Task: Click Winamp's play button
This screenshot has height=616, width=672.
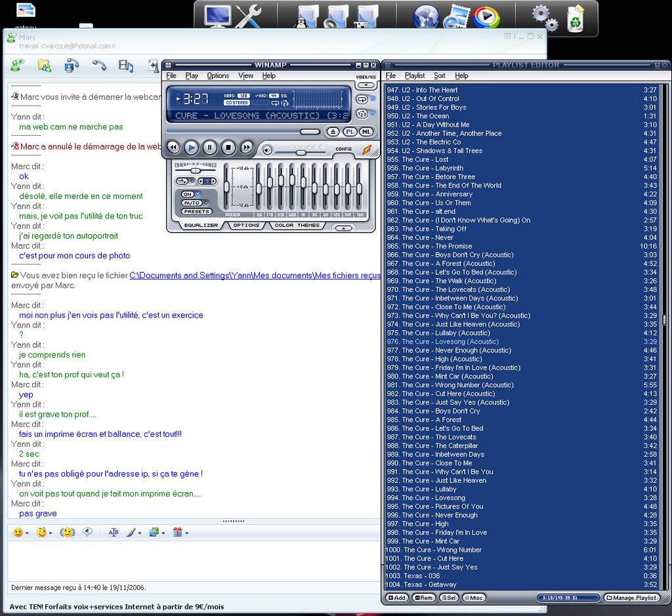Action: tap(192, 148)
